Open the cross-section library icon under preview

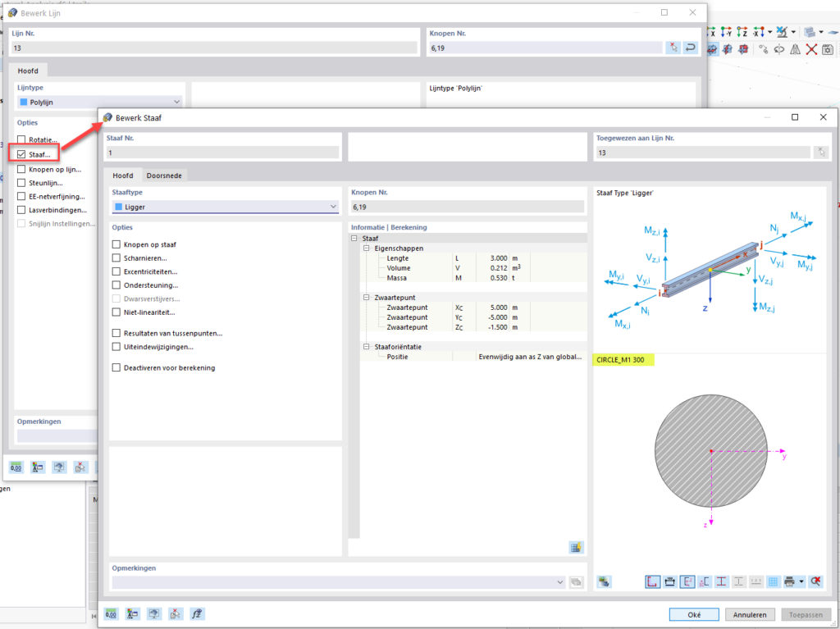coord(605,581)
